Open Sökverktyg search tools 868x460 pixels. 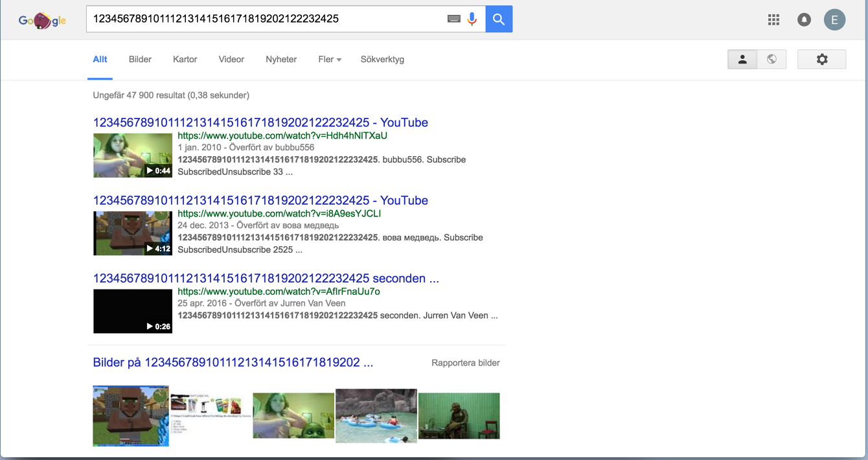tap(382, 60)
